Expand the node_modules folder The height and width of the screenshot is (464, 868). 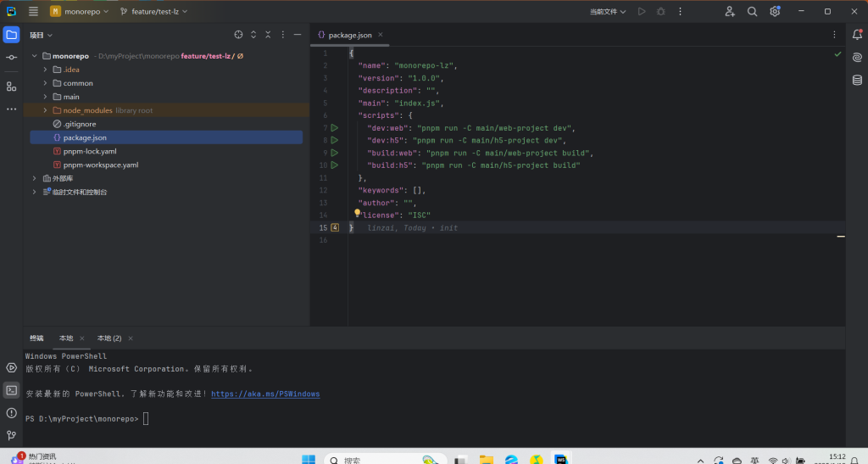45,110
